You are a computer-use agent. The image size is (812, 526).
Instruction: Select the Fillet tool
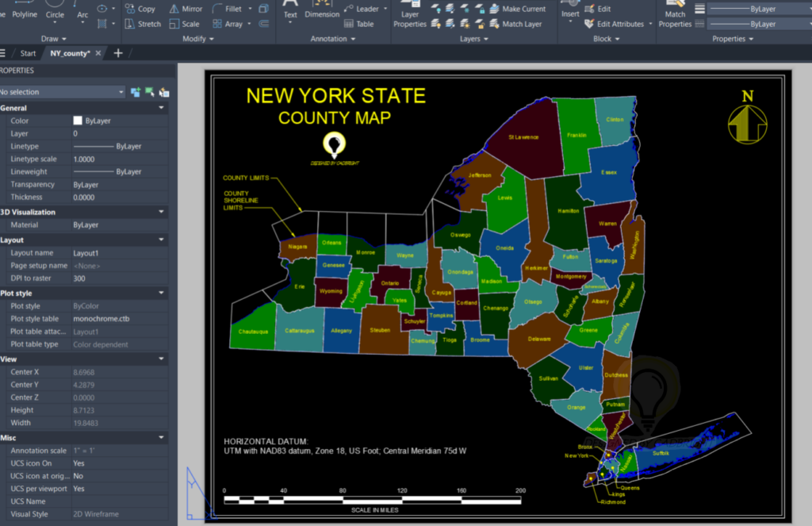tap(234, 8)
